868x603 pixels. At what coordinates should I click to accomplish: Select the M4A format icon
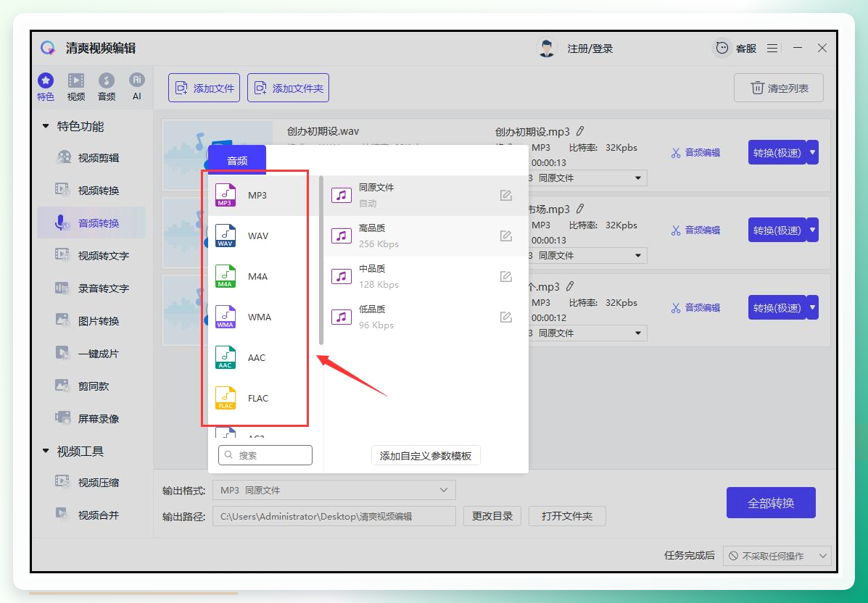tap(226, 276)
